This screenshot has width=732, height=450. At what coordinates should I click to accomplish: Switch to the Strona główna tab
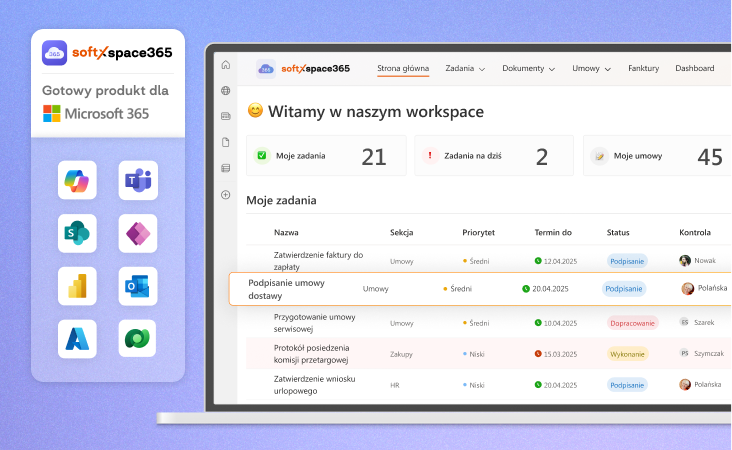point(403,69)
